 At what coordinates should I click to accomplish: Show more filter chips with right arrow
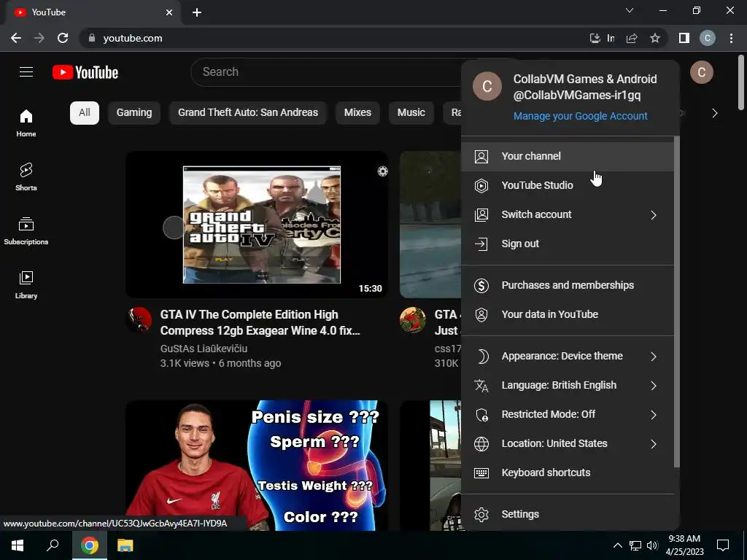[715, 113]
